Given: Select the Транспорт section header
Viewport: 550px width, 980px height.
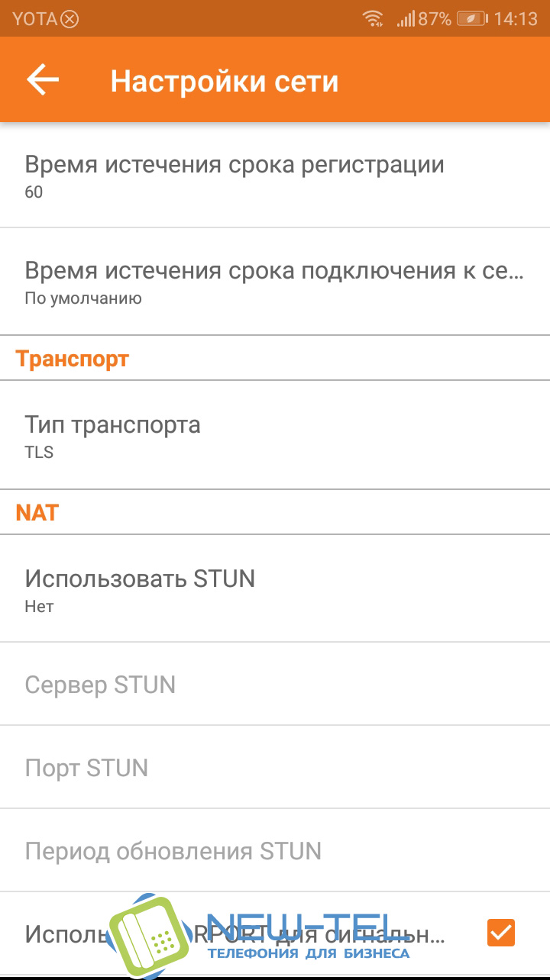Looking at the screenshot, I should [73, 359].
